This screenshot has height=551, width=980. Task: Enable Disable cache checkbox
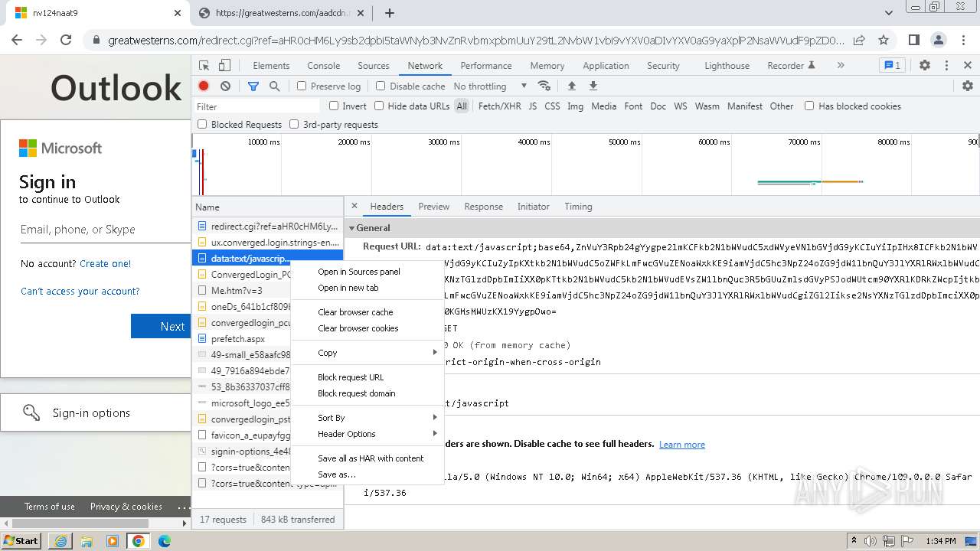click(x=381, y=86)
